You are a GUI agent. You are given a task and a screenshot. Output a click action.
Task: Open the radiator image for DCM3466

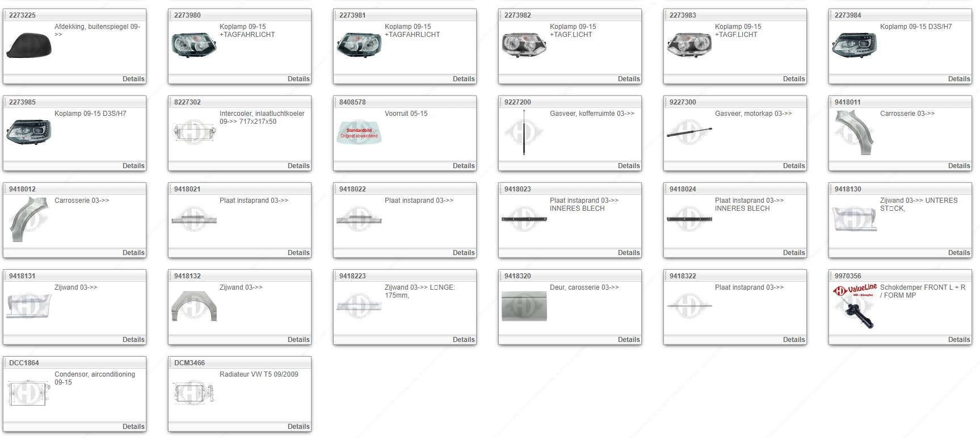pyautogui.click(x=194, y=393)
